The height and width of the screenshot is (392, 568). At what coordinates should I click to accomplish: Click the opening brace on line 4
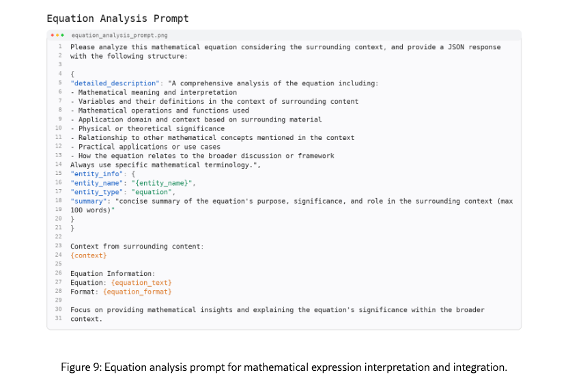pyautogui.click(x=72, y=74)
